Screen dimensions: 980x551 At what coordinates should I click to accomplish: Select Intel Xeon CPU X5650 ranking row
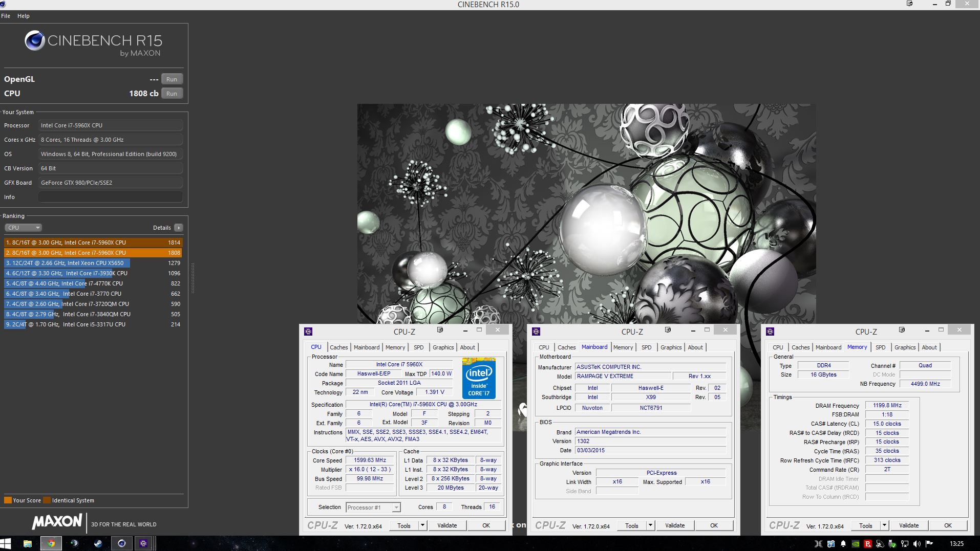[93, 263]
